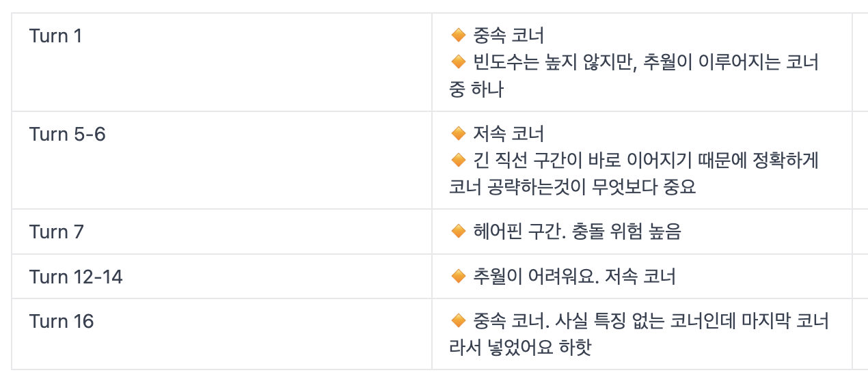Select the 'Turn 7' cell

57,232
